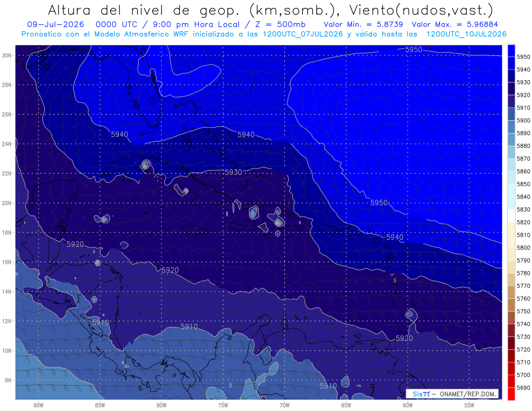The height and width of the screenshot is (411, 532).
Task: Click the '5760' value on the color bar legend
Action: tap(523, 298)
